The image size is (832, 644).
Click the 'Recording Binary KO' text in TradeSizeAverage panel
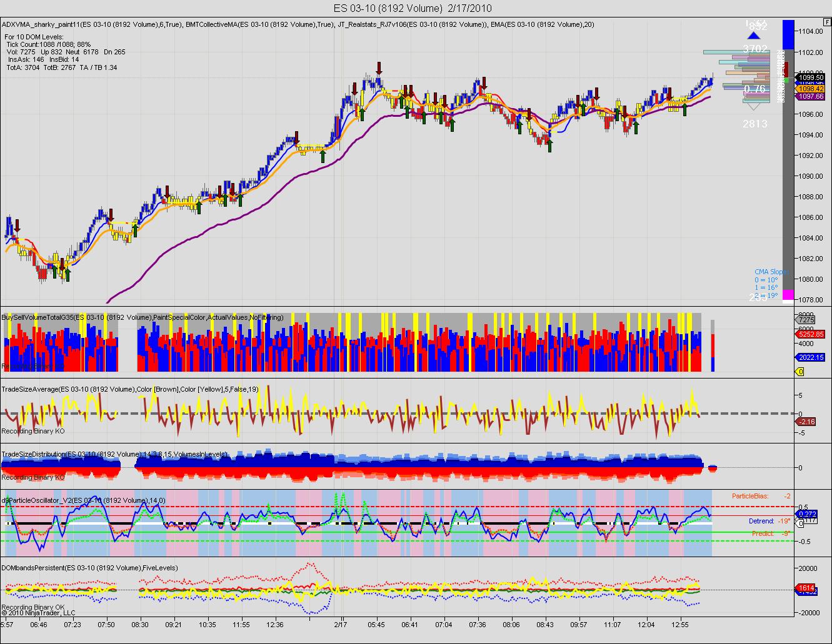pos(33,431)
